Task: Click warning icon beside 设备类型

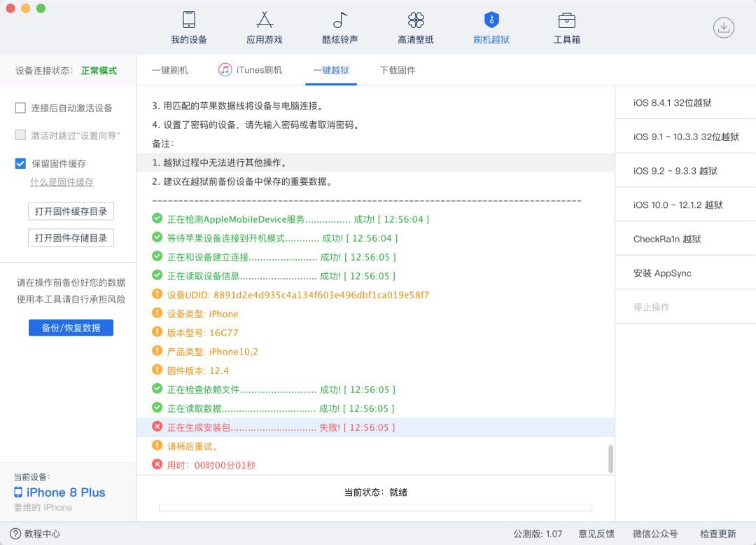Action: pyautogui.click(x=157, y=313)
